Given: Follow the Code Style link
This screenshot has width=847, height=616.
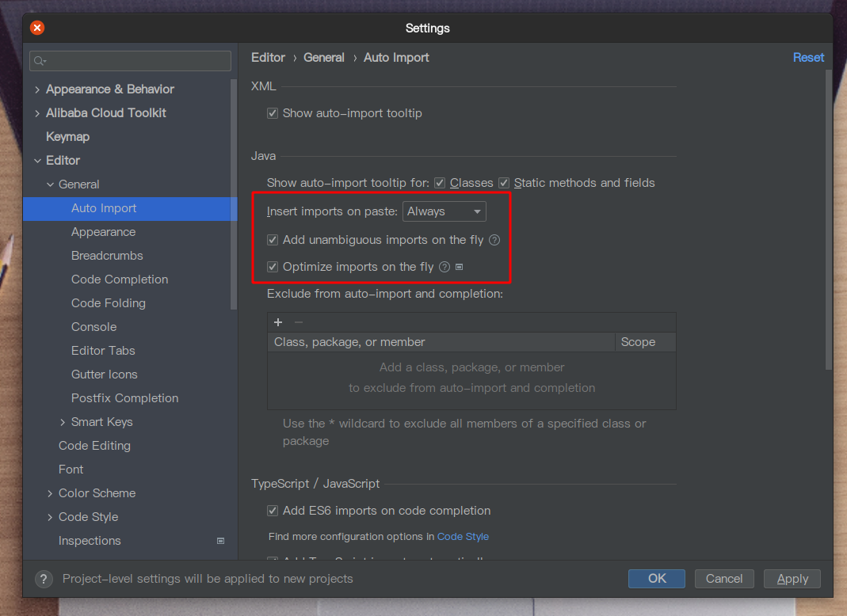Looking at the screenshot, I should pos(463,537).
